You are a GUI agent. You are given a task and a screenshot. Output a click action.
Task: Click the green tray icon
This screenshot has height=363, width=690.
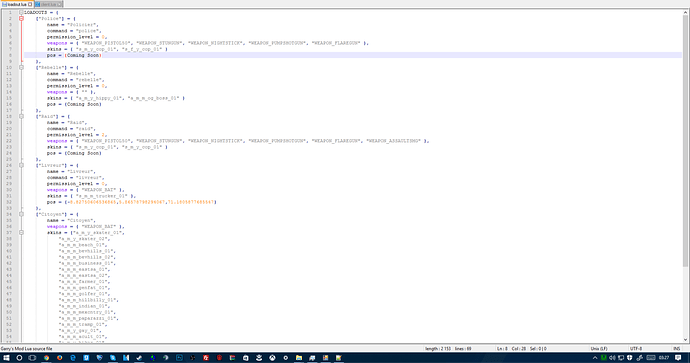(603, 358)
